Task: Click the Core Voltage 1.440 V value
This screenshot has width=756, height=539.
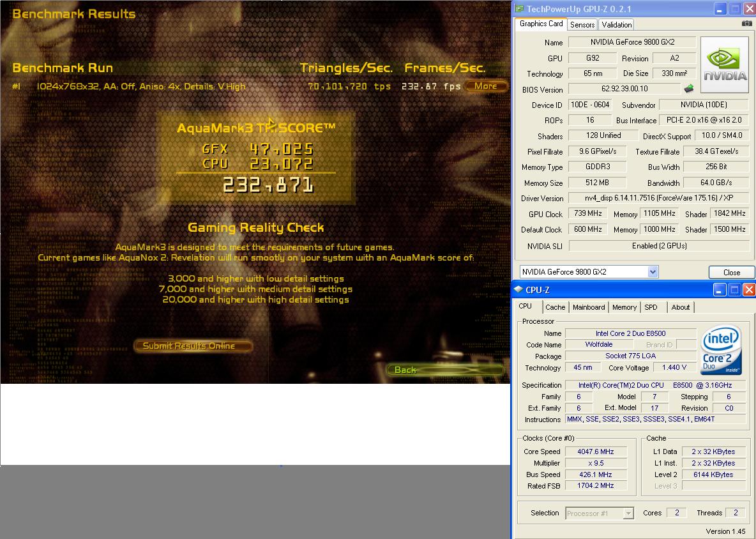Action: click(674, 367)
